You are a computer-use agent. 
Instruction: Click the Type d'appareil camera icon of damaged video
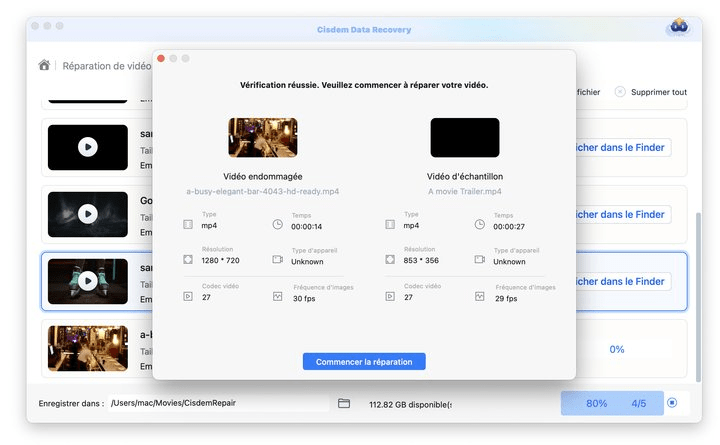(x=277, y=260)
